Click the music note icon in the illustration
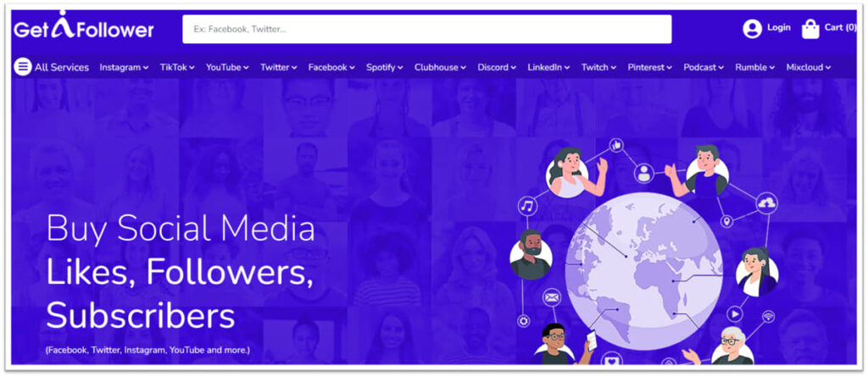The height and width of the screenshot is (377, 868). point(527,207)
